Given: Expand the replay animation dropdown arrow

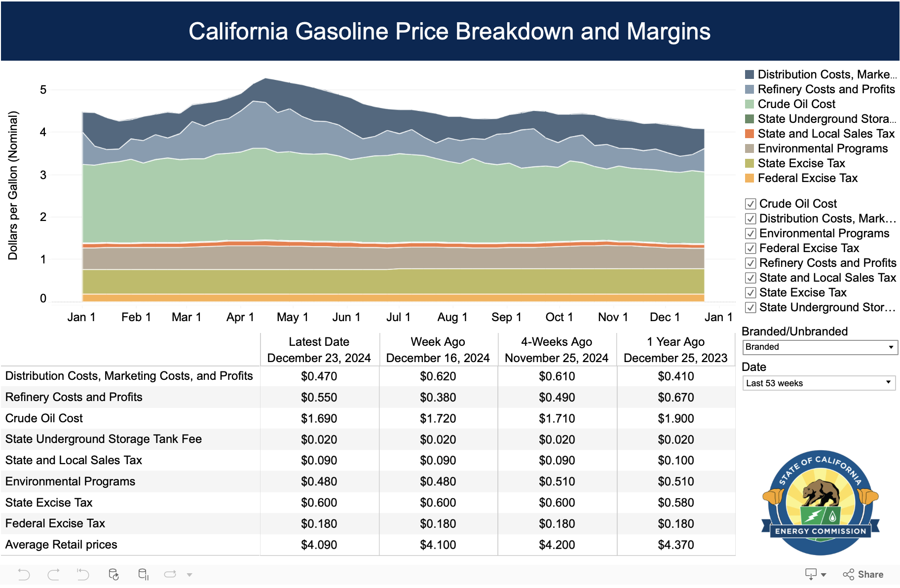Looking at the screenshot, I should point(189,574).
